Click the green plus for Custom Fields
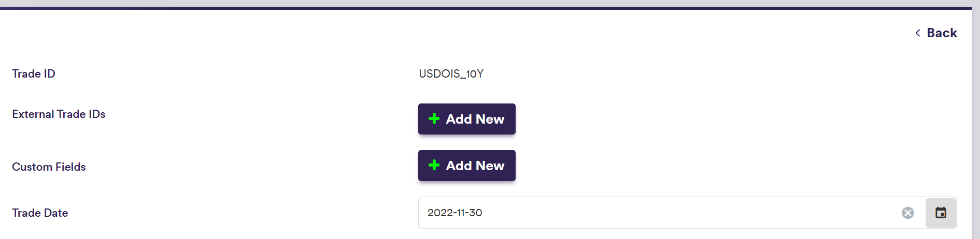 click(x=434, y=166)
